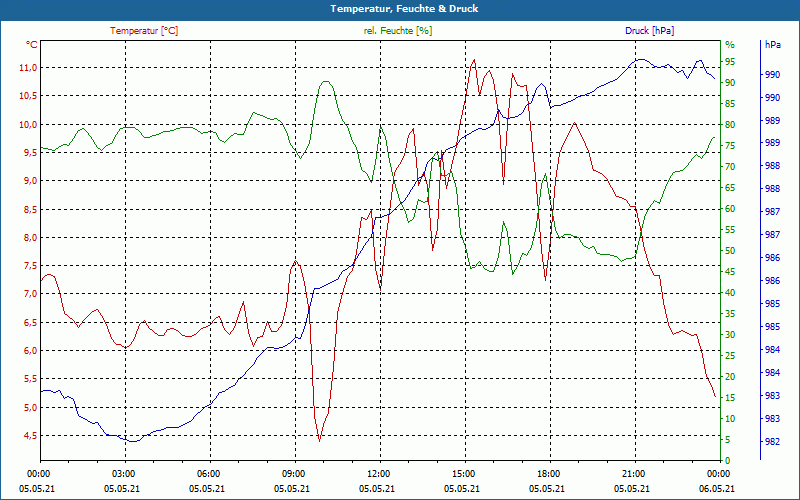Select the red 'Temperatur [°C]' legend label
800x500 pixels.
pyautogui.click(x=144, y=31)
